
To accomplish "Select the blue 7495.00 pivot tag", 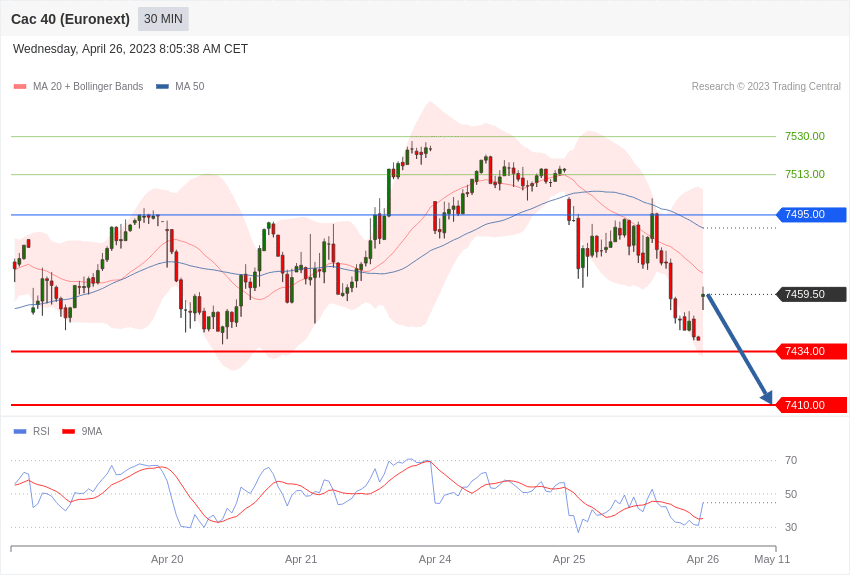I will pos(812,215).
